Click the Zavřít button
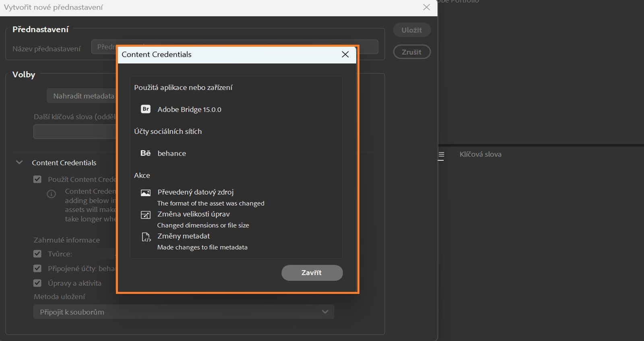The height and width of the screenshot is (341, 644). point(312,273)
